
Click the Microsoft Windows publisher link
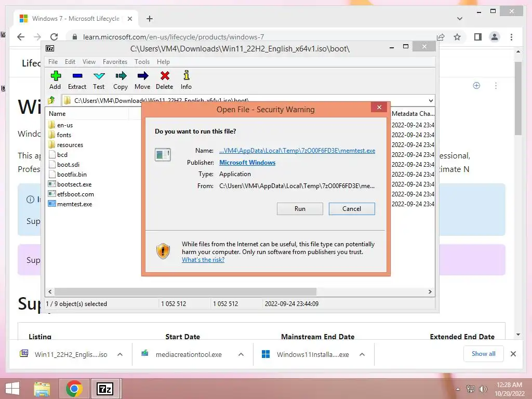247,163
